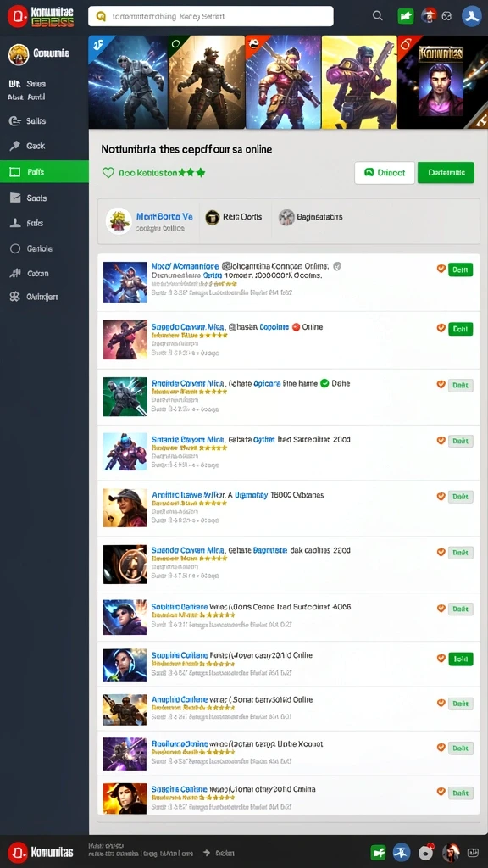Click the pale button on Smanie Caryam row

pyautogui.click(x=460, y=441)
